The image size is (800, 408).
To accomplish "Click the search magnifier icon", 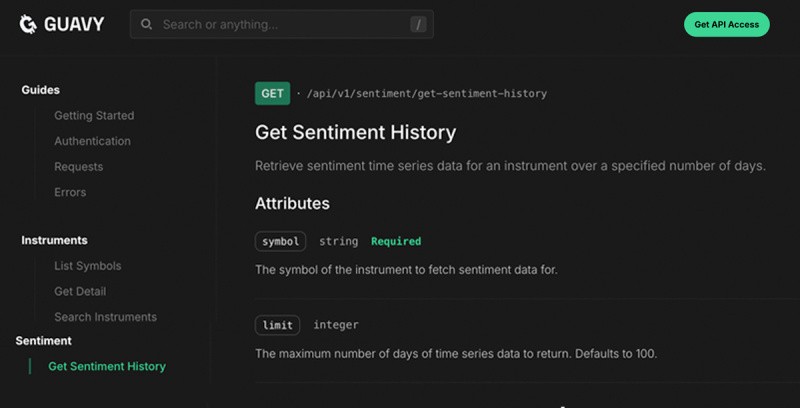I will click(x=147, y=24).
